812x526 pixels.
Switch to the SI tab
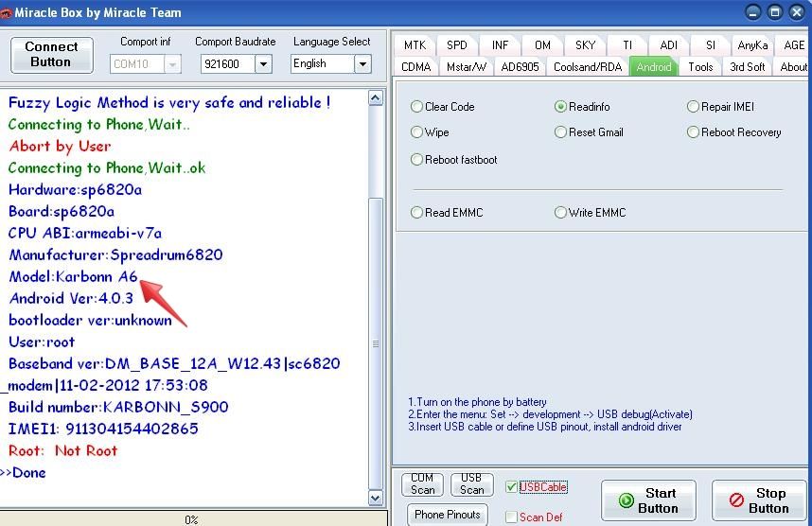[711, 45]
